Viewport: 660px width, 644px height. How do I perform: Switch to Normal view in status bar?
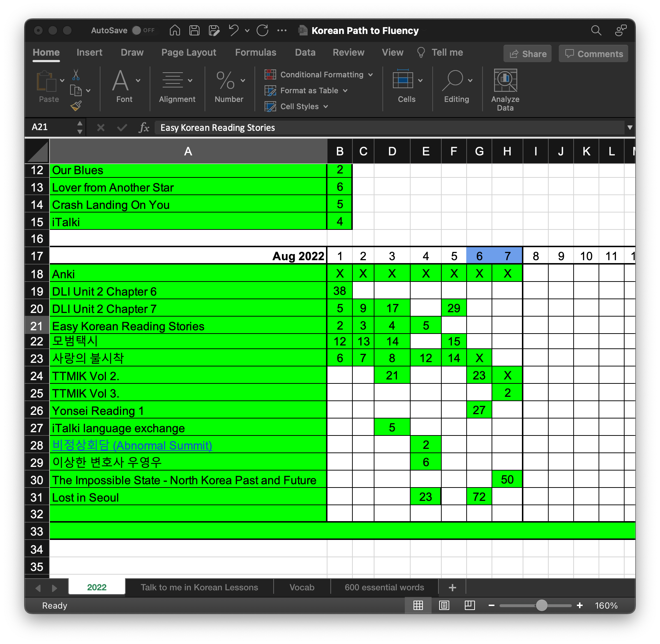coord(418,605)
